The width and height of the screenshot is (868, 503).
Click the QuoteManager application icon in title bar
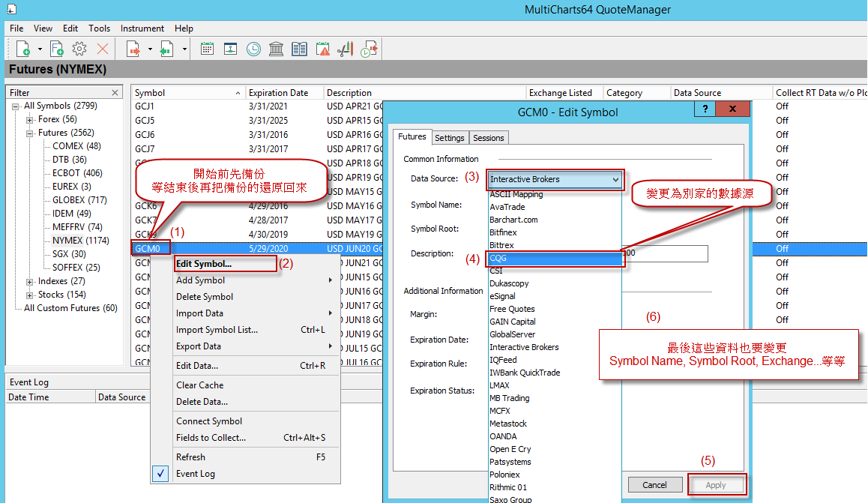click(x=12, y=9)
